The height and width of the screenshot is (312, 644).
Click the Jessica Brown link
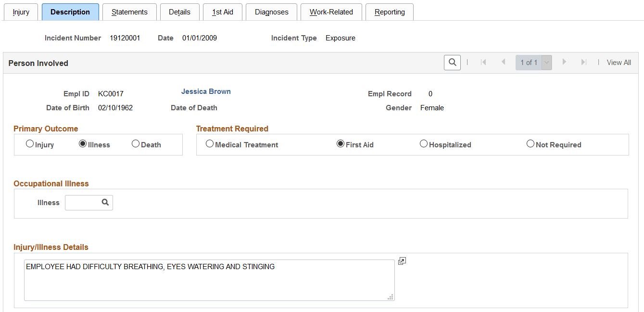click(206, 91)
